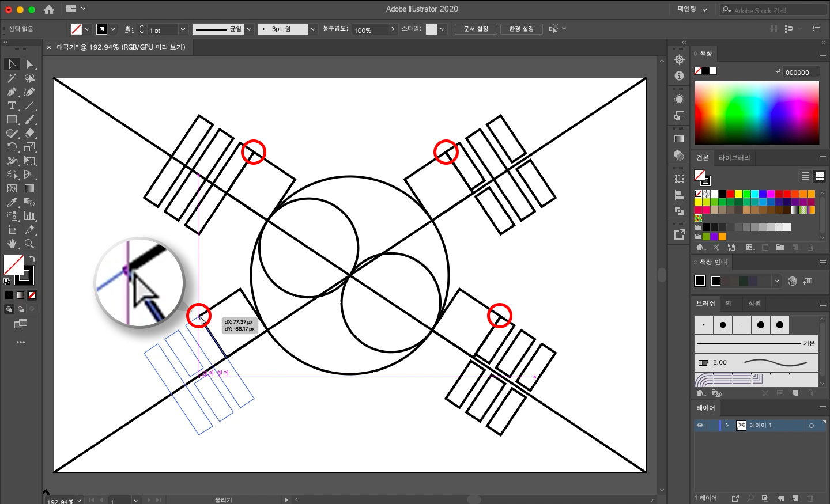The width and height of the screenshot is (830, 504).
Task: Select the yellow swatch in 견본
Action: click(x=738, y=194)
